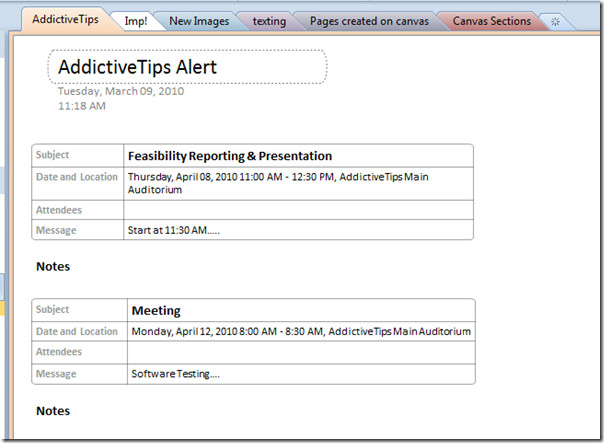
Task: Select the Feasibility Reporting & Presentation subject cell
Action: (299, 156)
